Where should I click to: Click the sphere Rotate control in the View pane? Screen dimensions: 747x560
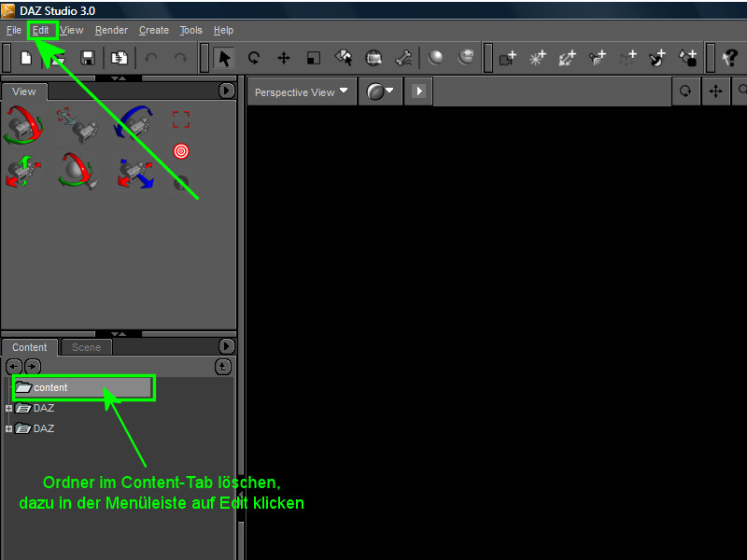click(x=78, y=171)
